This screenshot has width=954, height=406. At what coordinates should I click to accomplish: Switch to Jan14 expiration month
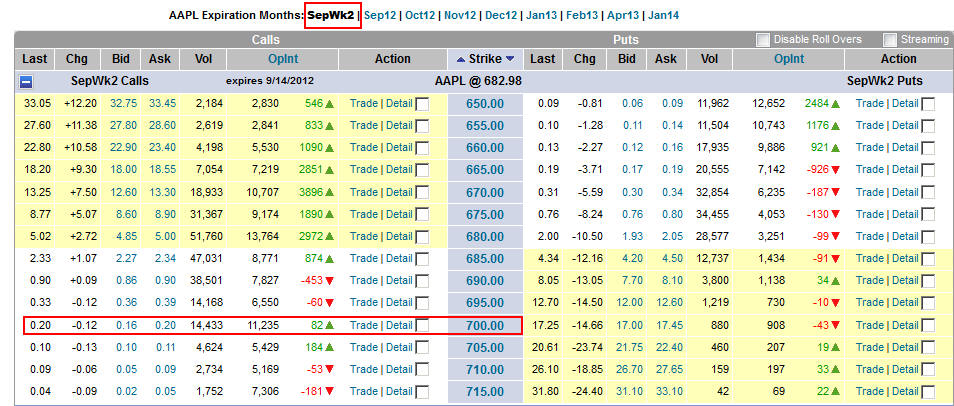(663, 15)
